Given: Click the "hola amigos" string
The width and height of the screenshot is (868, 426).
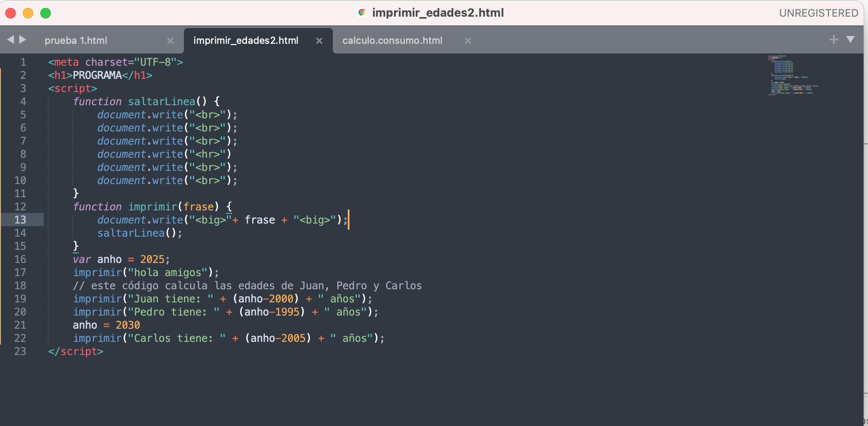Looking at the screenshot, I should [x=168, y=272].
